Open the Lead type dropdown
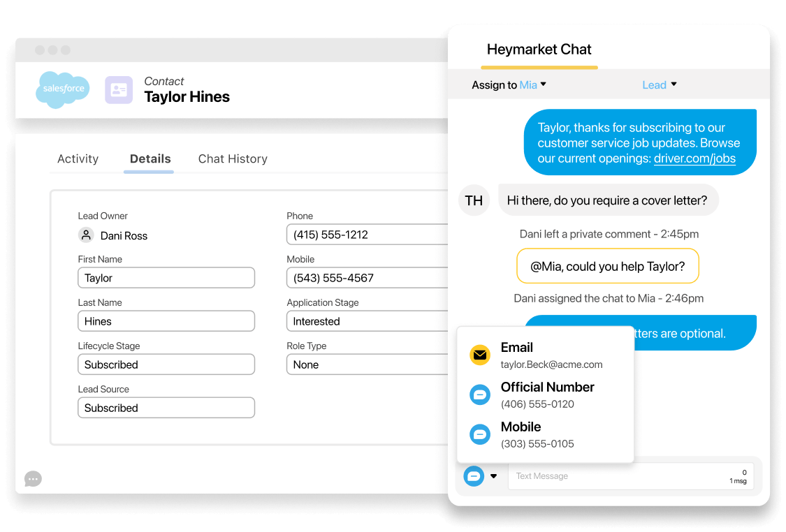The height and width of the screenshot is (532, 786). click(x=660, y=84)
